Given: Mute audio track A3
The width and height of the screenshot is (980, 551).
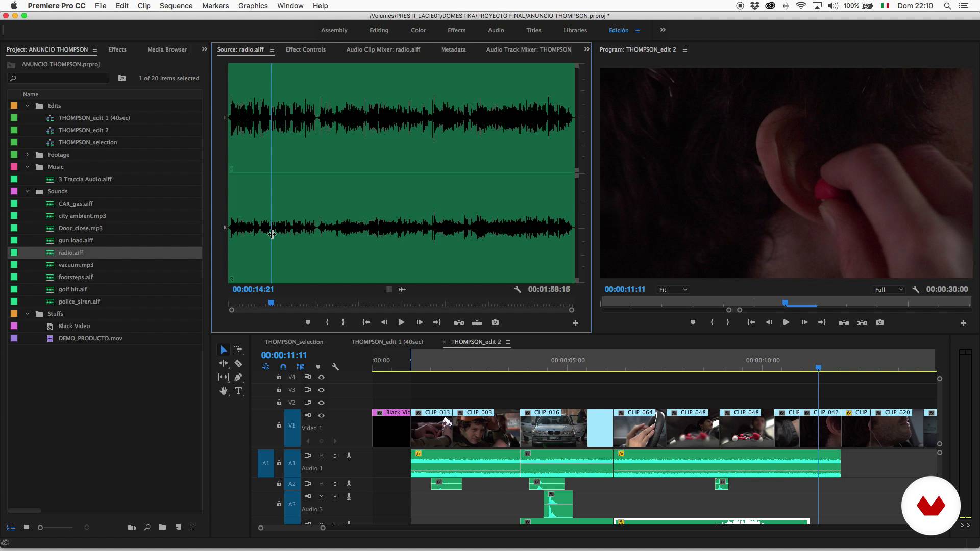Looking at the screenshot, I should point(321,496).
